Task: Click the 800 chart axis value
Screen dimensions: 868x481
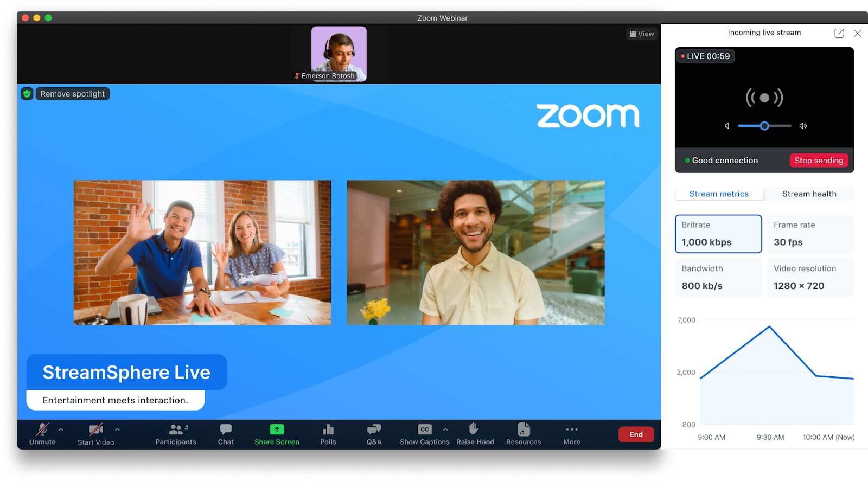Action: pos(688,425)
